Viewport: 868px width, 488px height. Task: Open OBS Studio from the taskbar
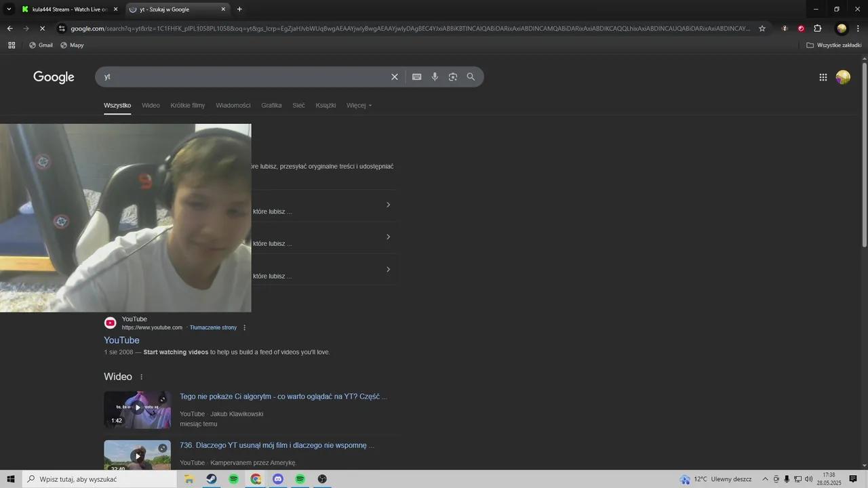click(322, 479)
